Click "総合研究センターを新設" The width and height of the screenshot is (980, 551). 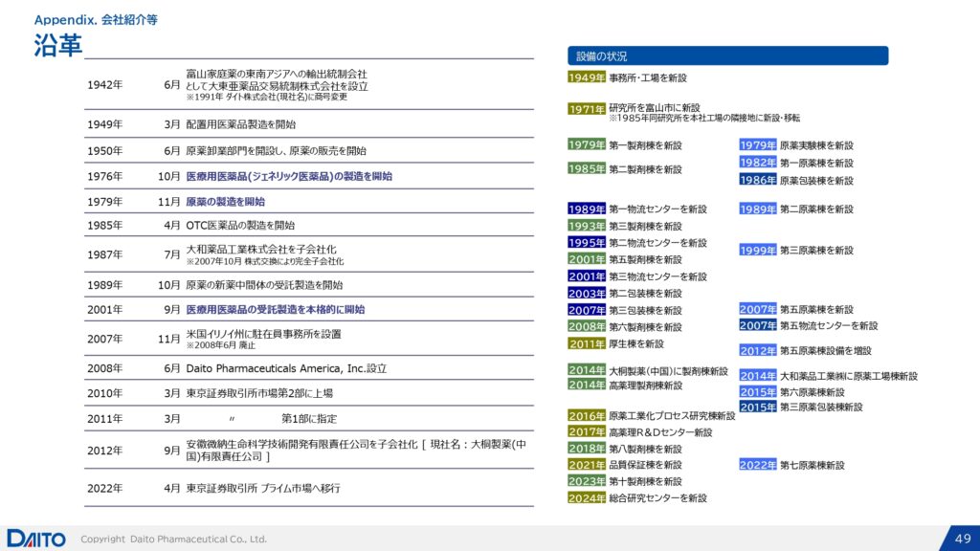pos(658,498)
